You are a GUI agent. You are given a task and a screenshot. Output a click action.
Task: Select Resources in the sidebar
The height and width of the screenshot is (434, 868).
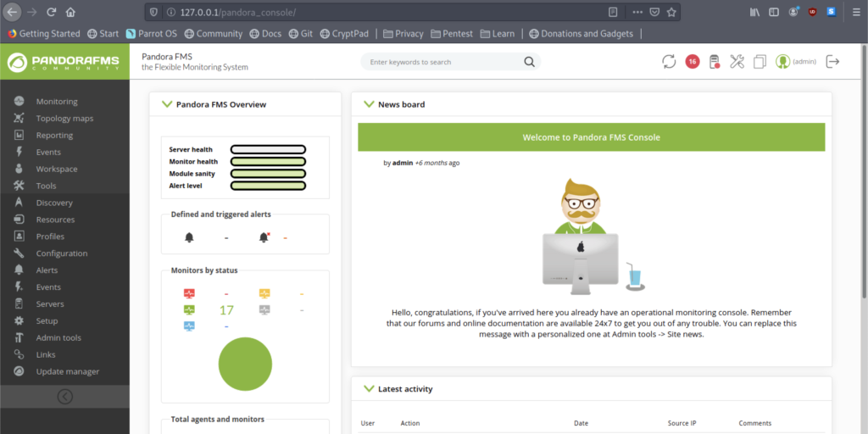tap(55, 220)
